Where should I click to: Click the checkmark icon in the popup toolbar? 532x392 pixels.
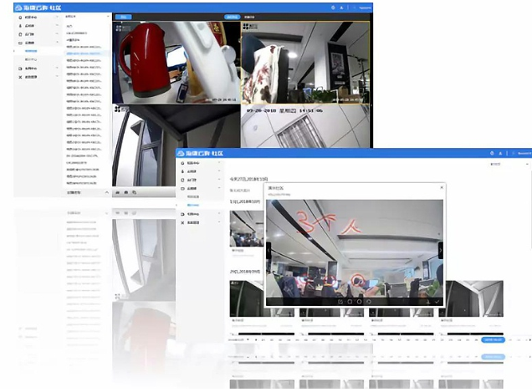(436, 301)
